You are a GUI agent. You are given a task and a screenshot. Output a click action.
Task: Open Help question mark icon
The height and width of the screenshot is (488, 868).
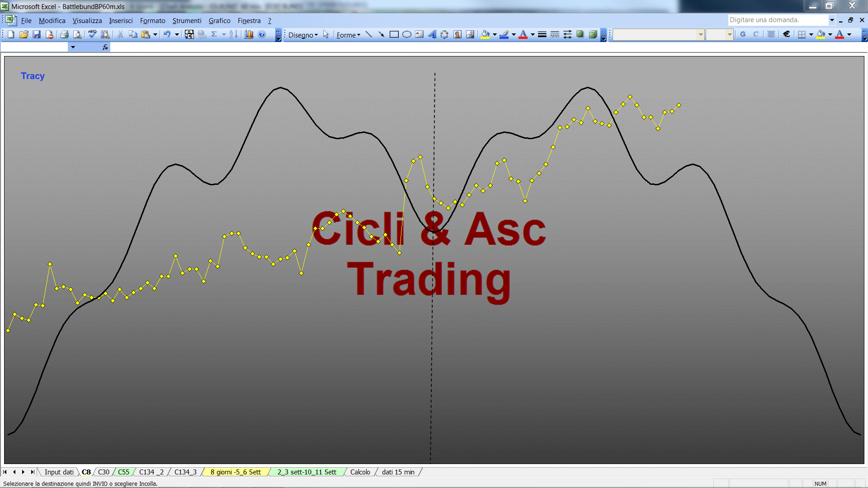pos(262,34)
